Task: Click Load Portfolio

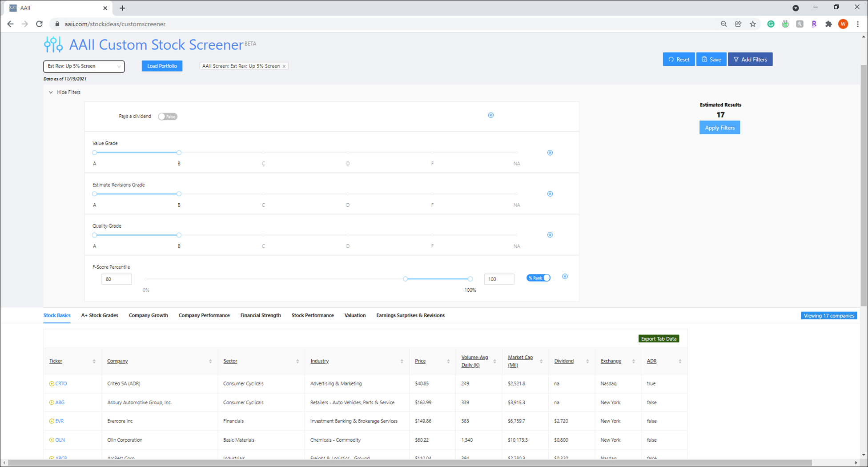Action: 162,66
